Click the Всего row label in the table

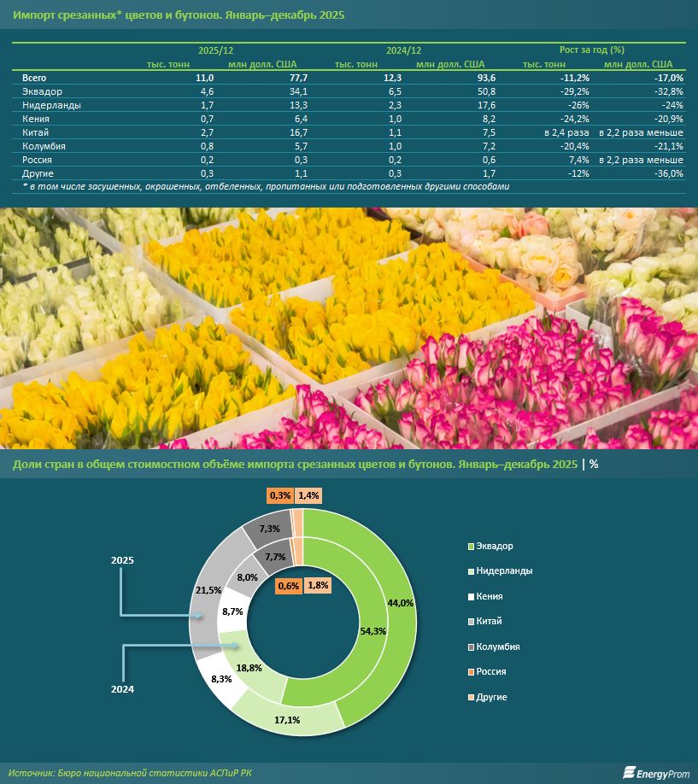35,78
